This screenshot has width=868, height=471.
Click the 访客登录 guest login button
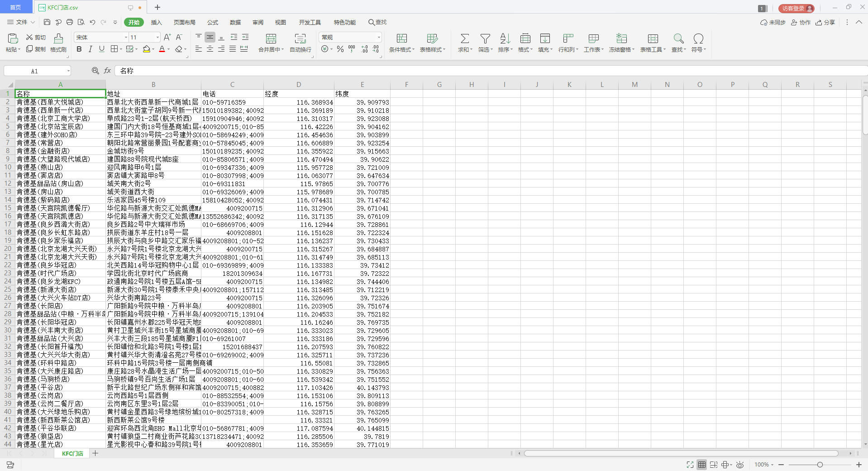(796, 8)
